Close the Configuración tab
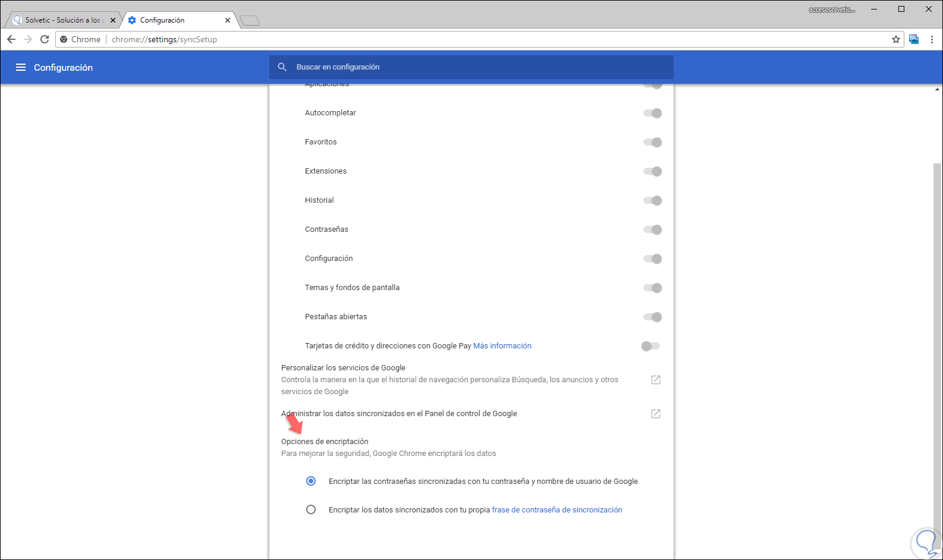 coord(228,20)
